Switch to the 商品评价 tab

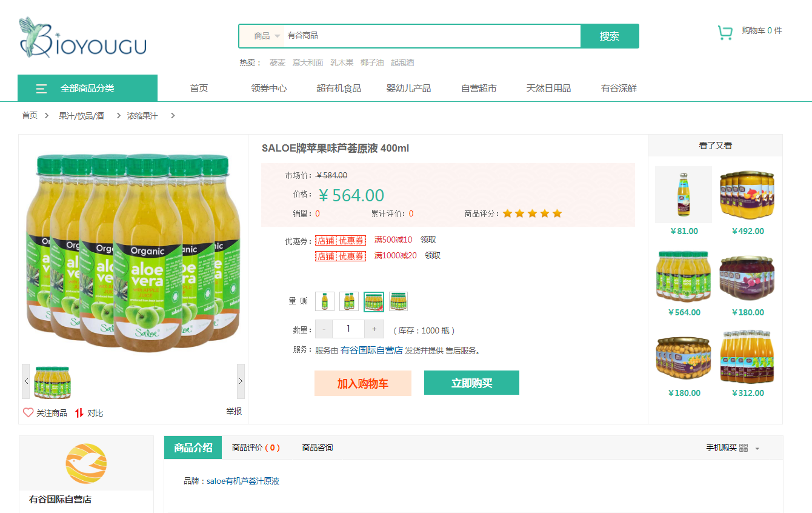click(256, 448)
